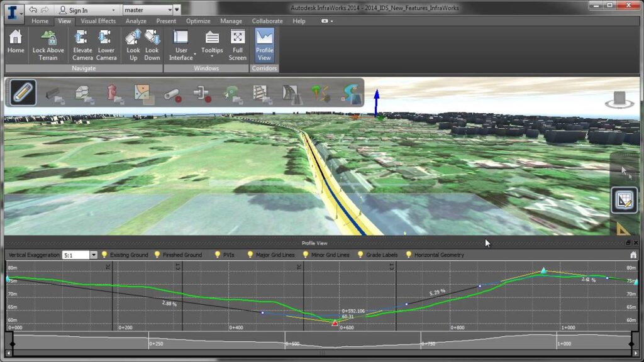644x362 pixels.
Task: Select the coverage area tool
Action: tap(143, 94)
